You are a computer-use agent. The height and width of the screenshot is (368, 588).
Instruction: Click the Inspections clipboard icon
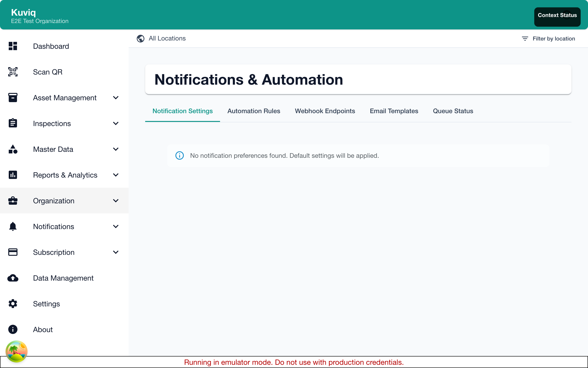[13, 123]
